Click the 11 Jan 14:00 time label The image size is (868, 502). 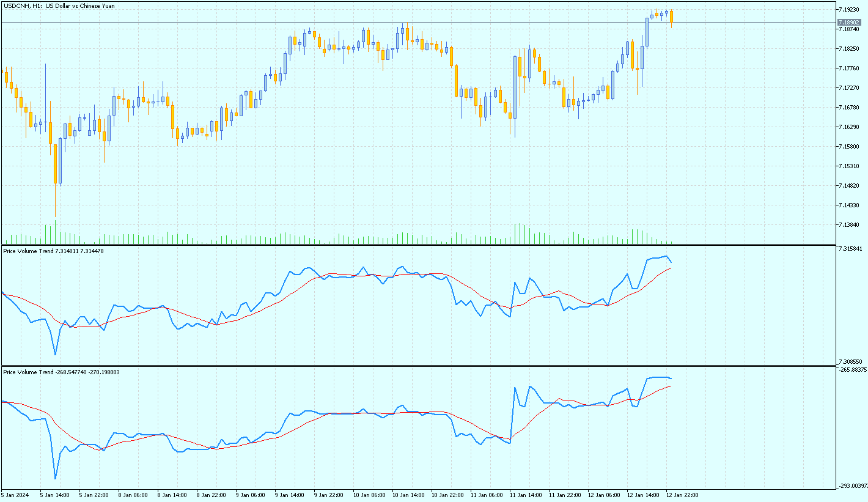point(526,495)
